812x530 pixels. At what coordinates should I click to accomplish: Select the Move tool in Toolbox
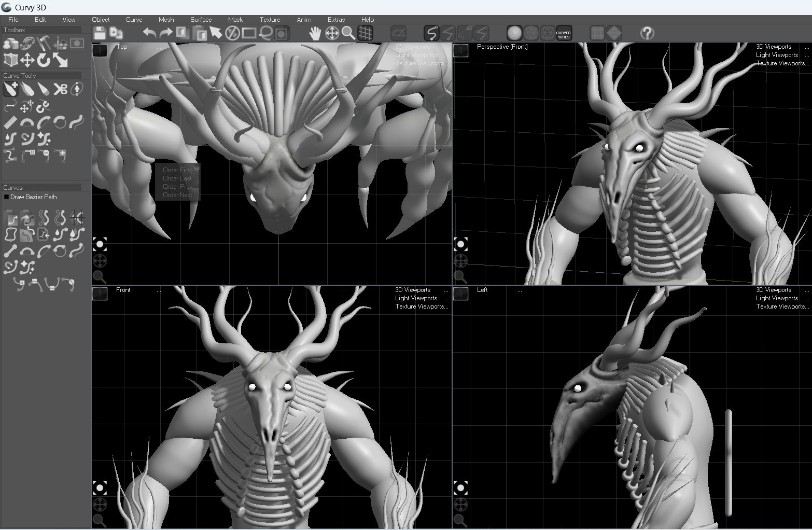pyautogui.click(x=27, y=60)
